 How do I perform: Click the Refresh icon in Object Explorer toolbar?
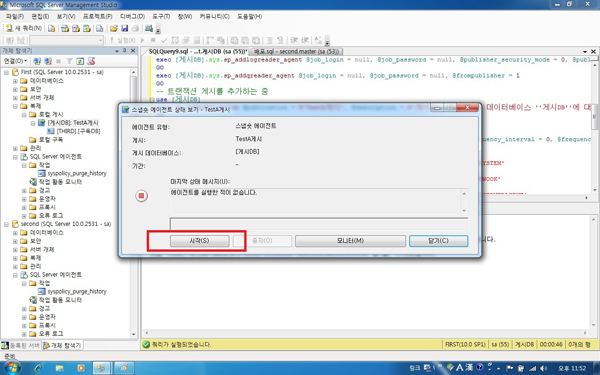pyautogui.click(x=80, y=61)
